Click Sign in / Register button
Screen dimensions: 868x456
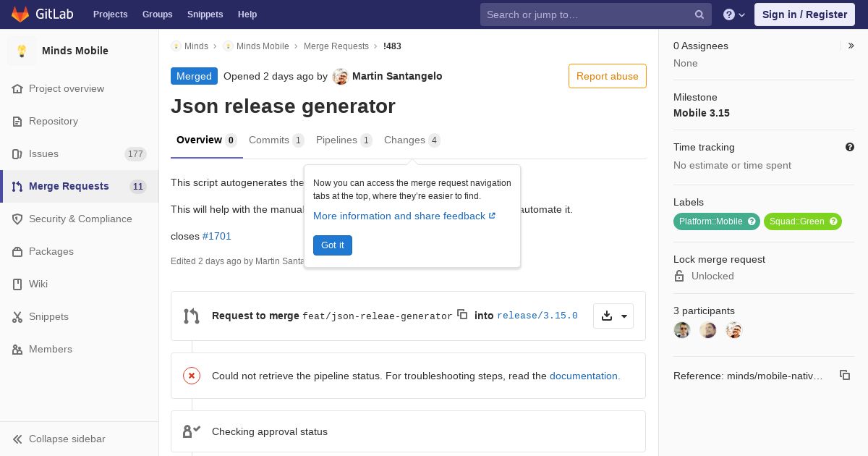pos(804,14)
